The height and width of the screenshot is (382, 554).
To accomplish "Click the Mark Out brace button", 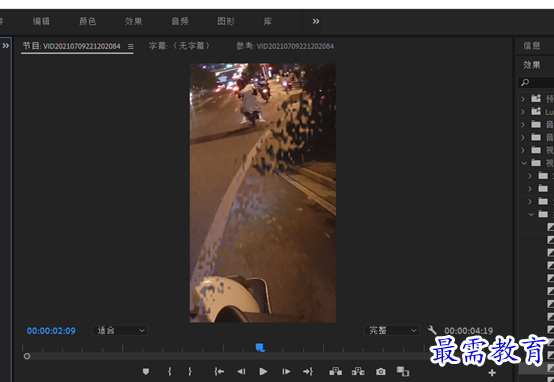I will point(190,371).
